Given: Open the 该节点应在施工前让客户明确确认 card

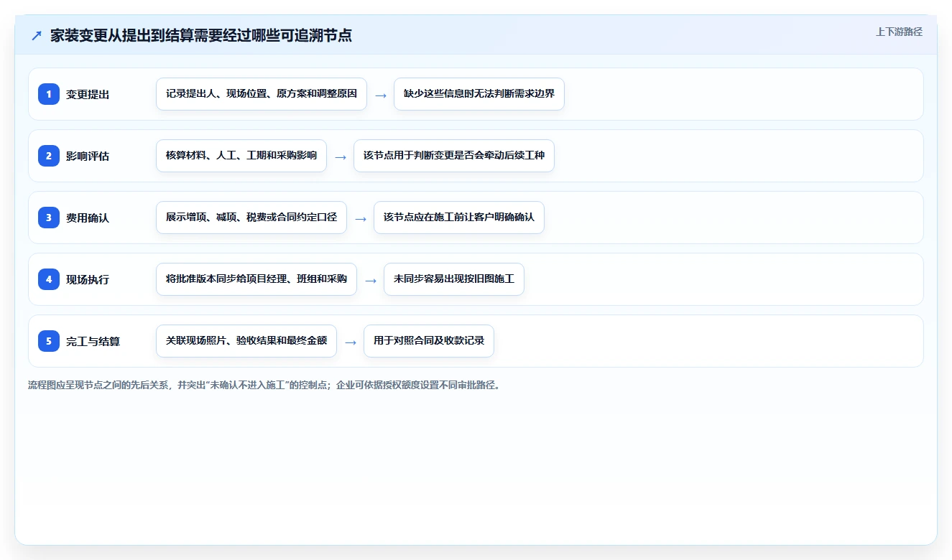Looking at the screenshot, I should [459, 218].
